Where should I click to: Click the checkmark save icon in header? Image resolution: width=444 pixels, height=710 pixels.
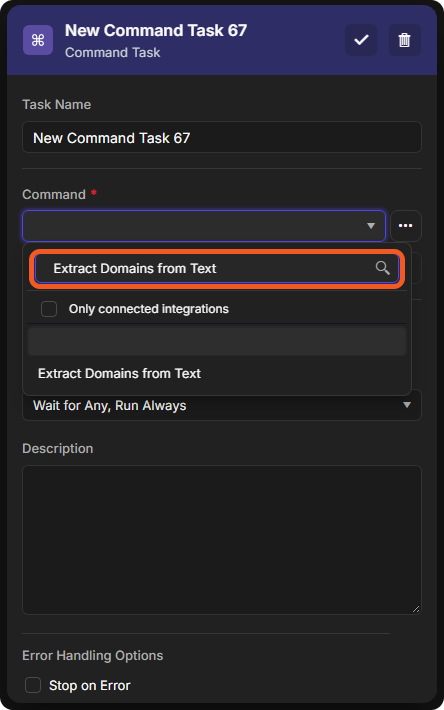coord(361,40)
